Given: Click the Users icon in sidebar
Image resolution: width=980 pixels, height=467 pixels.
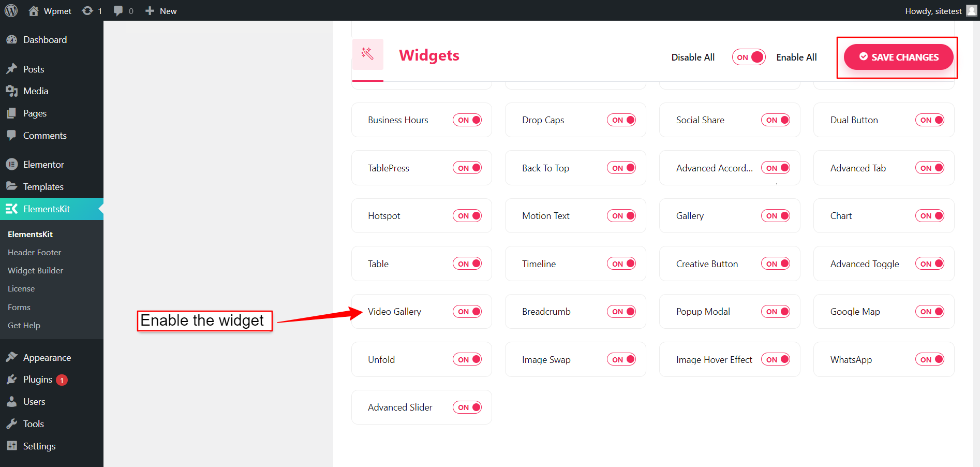Looking at the screenshot, I should pyautogui.click(x=11, y=402).
